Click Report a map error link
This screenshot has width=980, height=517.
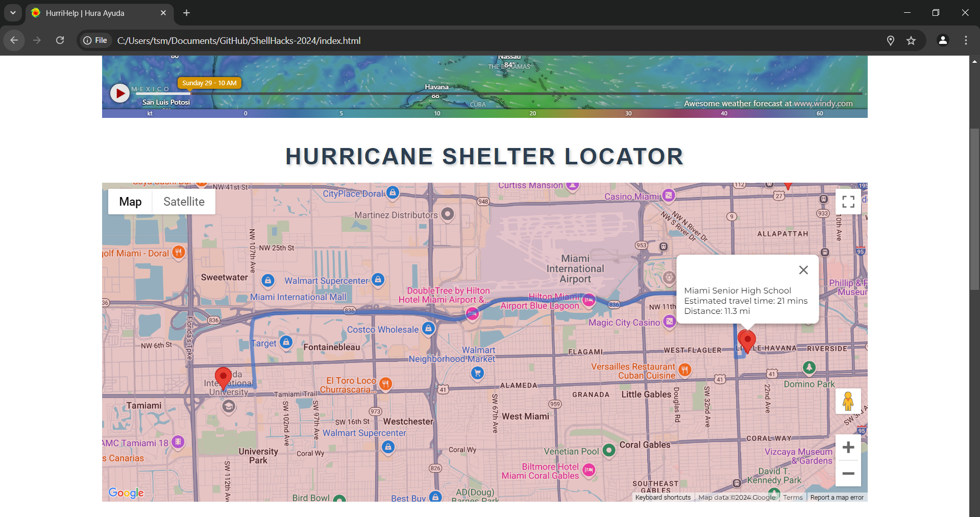click(x=837, y=498)
